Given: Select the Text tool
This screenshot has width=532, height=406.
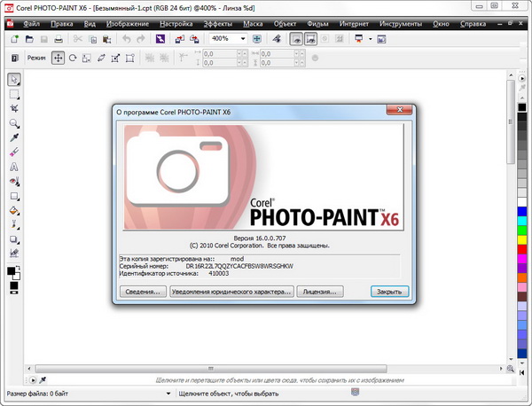Looking at the screenshot, I should (14, 167).
